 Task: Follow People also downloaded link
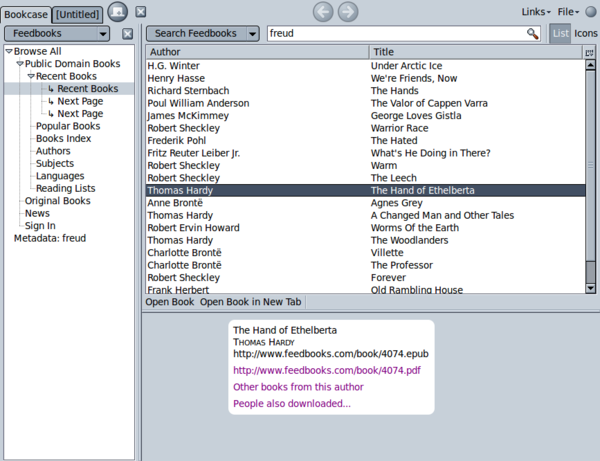292,404
